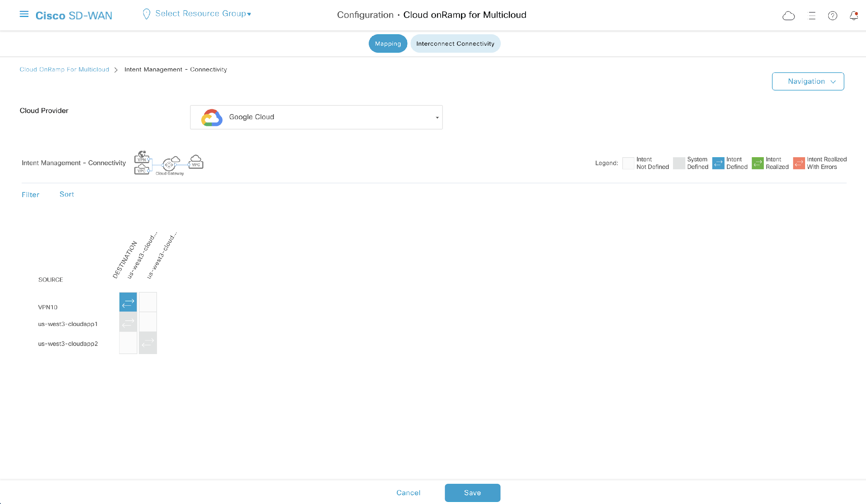Click the Intent Realized green legend icon
Image resolution: width=866 pixels, height=504 pixels.
(758, 163)
